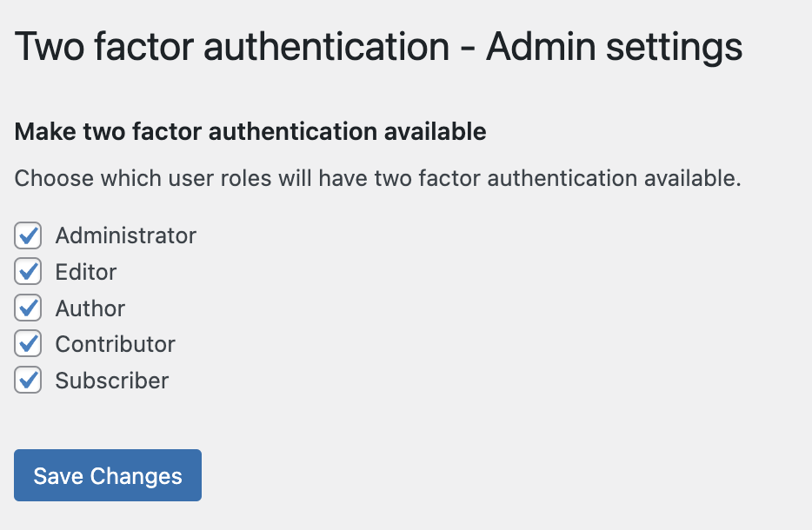812x530 pixels.
Task: Toggle the Editor role checkbox
Action: (x=28, y=272)
